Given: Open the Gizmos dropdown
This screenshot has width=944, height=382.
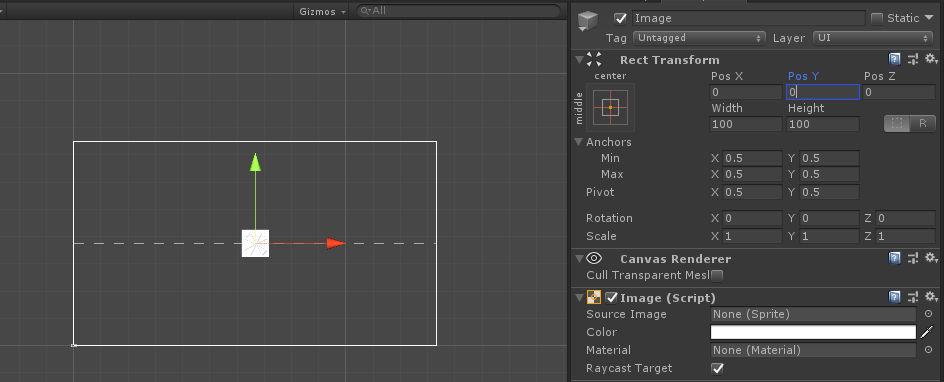Looking at the screenshot, I should (x=323, y=11).
